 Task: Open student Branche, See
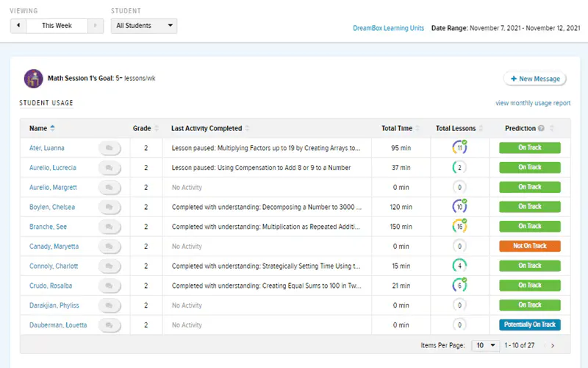tap(48, 227)
